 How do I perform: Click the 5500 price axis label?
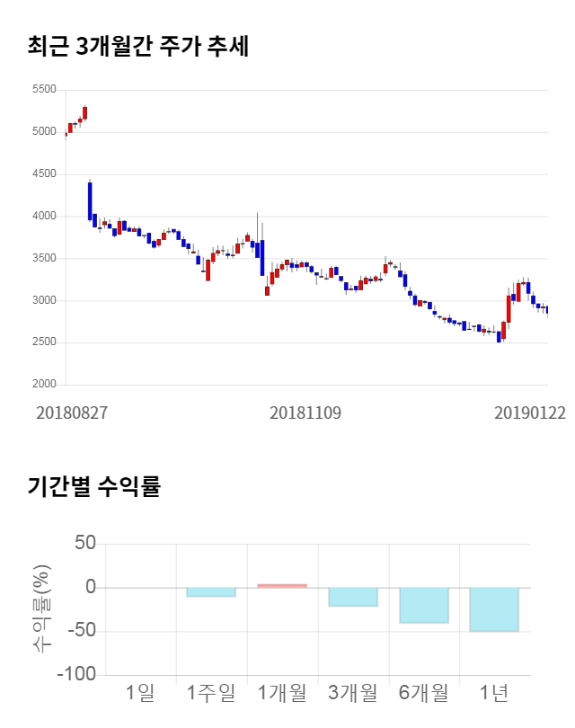(43, 90)
